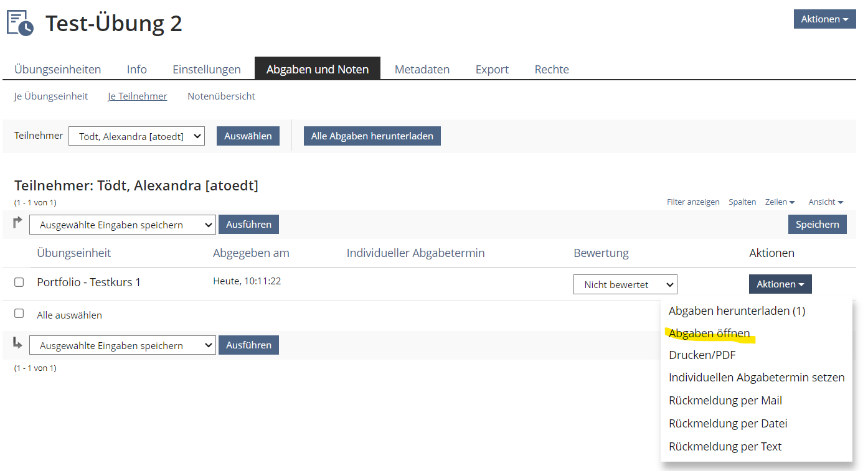Click the lower arrow icon beside the bulk-action dropdown
Image resolution: width=868 pixels, height=471 pixels.
(x=17, y=343)
